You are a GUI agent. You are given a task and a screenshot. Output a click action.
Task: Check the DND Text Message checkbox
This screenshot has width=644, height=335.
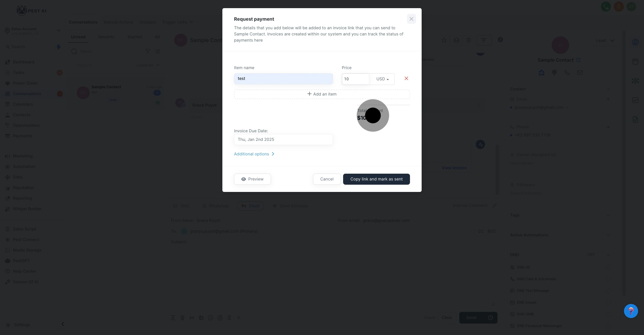pos(608,291)
